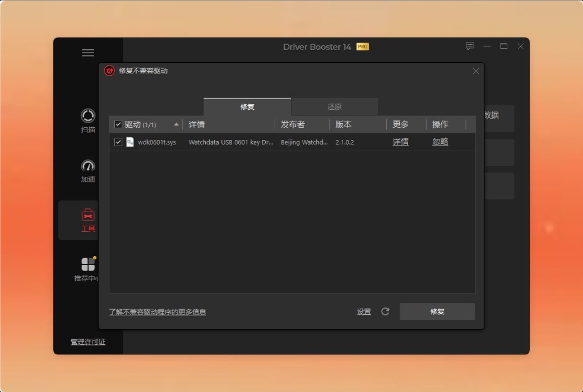Select the wdk0601t.sys file name

(x=157, y=142)
